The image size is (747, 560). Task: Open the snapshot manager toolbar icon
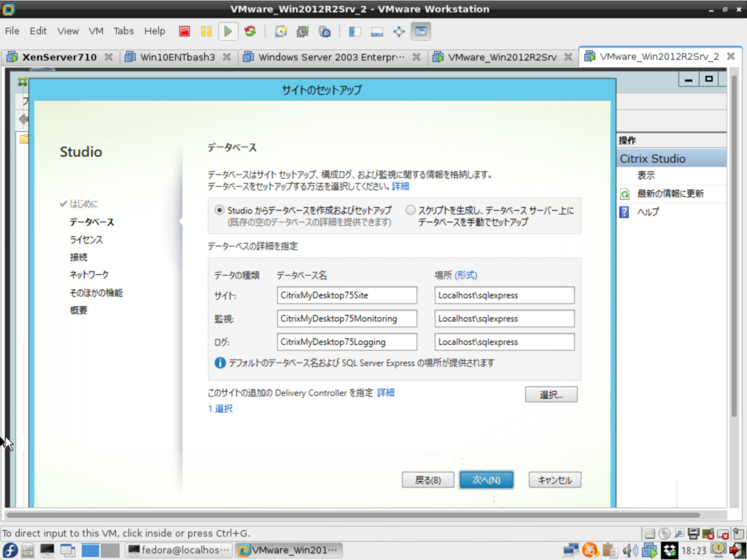(325, 31)
